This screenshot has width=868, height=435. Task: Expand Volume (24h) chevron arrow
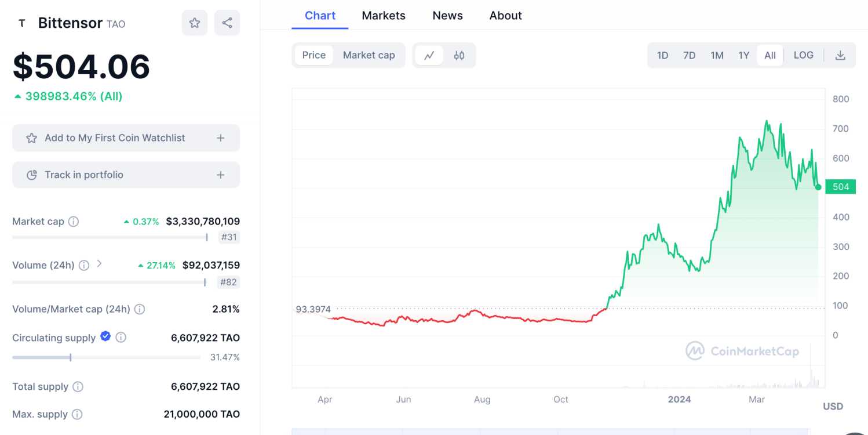coord(99,264)
